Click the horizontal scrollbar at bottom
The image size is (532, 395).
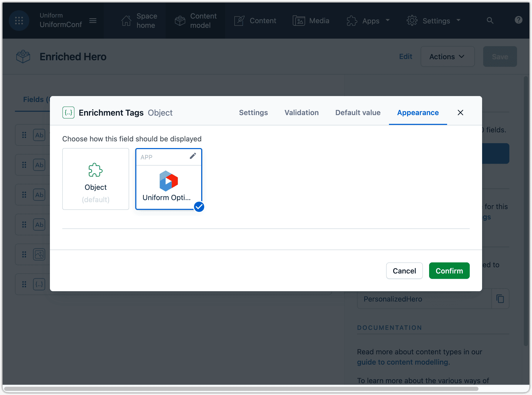pos(241,389)
